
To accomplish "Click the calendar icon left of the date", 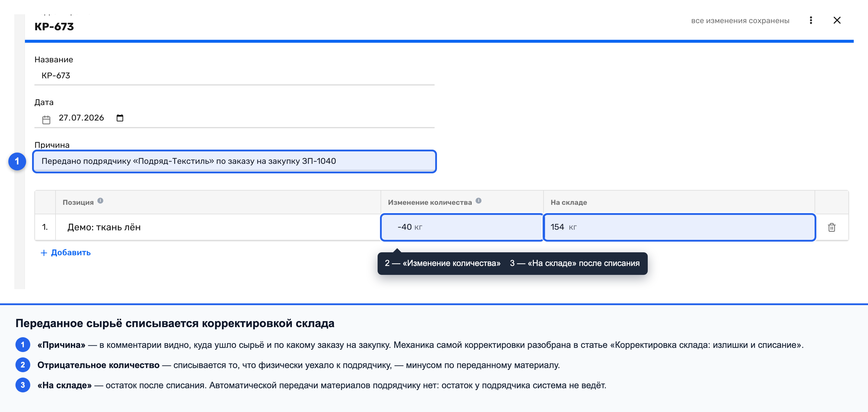I will [x=46, y=120].
